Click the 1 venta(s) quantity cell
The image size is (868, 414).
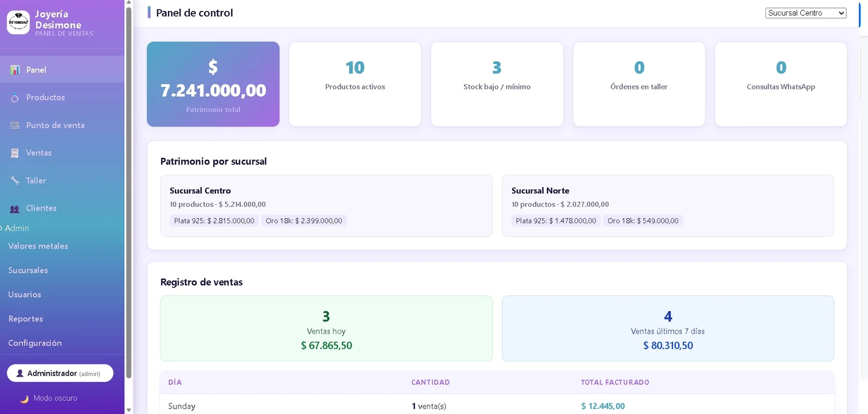[429, 406]
